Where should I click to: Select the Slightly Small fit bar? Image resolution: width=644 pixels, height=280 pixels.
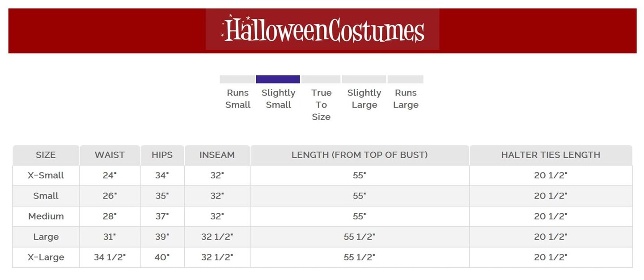click(278, 79)
